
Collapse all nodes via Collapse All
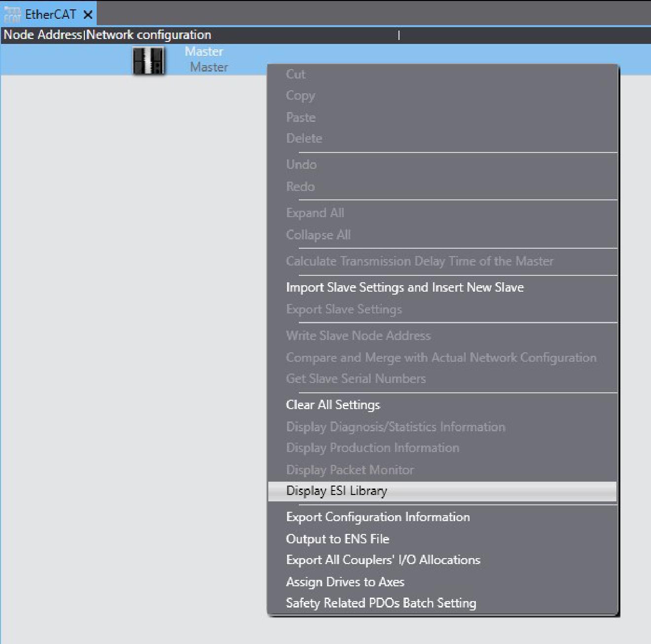318,235
